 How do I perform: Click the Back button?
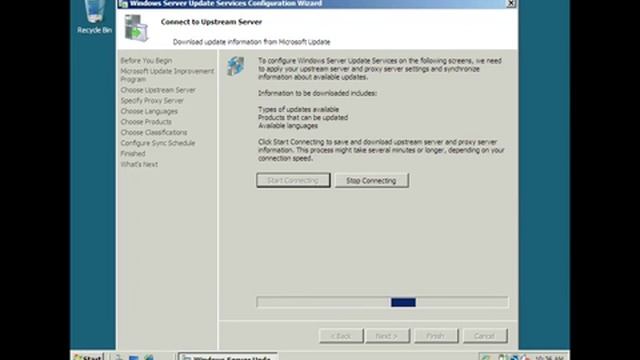(341, 336)
